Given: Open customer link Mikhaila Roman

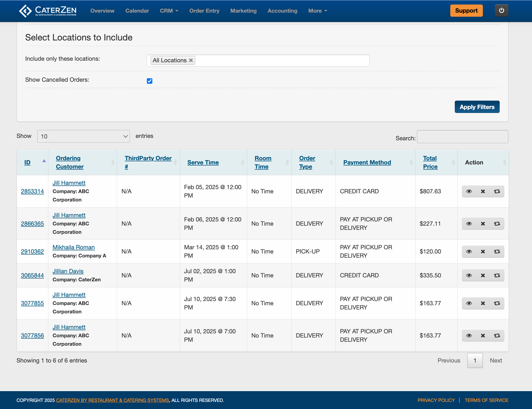Looking at the screenshot, I should (x=74, y=247).
